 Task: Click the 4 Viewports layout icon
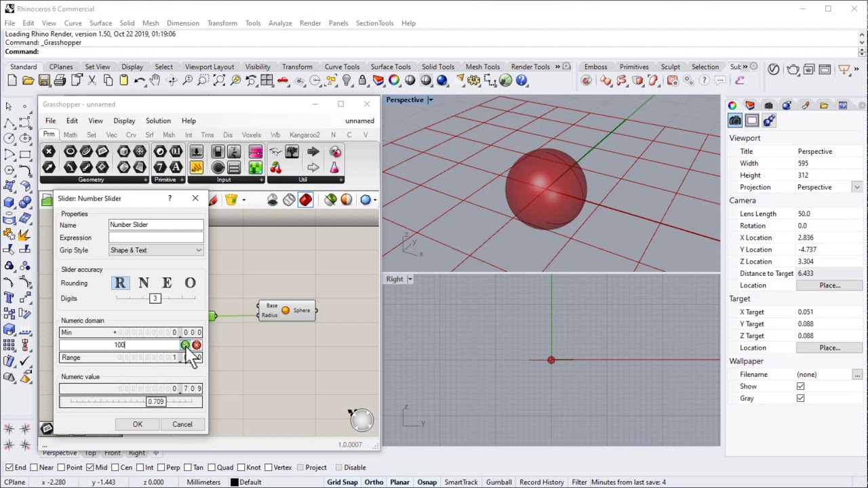point(267,81)
